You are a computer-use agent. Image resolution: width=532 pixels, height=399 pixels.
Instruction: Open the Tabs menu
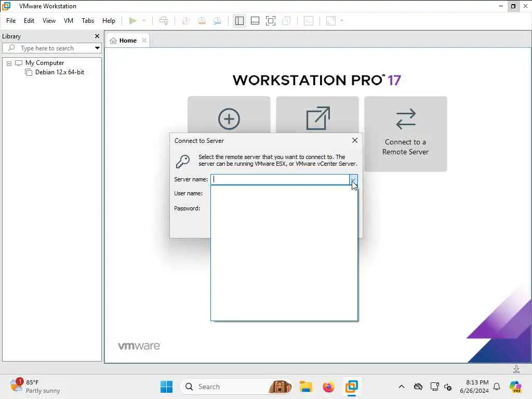[x=87, y=21]
